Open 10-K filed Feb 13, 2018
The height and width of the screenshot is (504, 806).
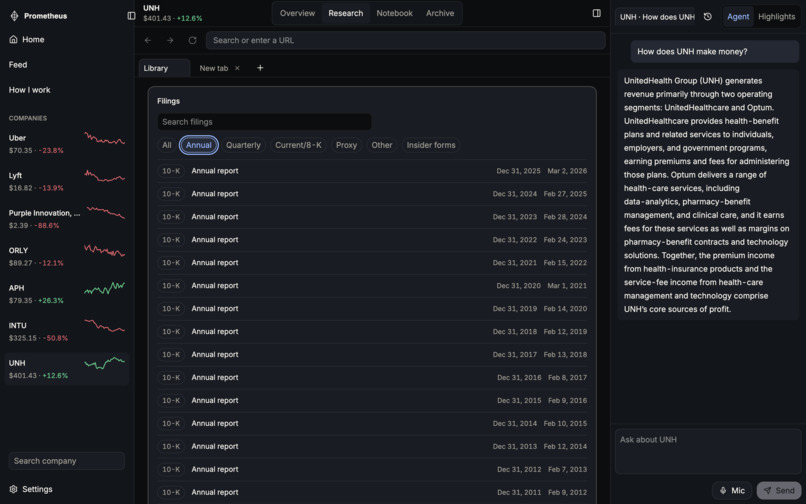pos(372,354)
